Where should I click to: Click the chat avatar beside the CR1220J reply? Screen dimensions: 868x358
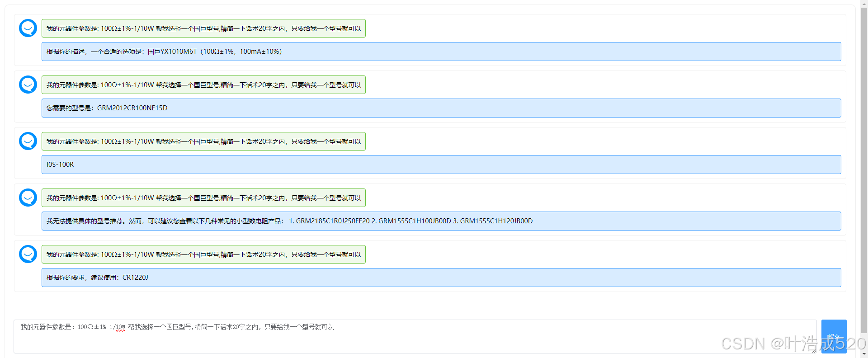(28, 254)
